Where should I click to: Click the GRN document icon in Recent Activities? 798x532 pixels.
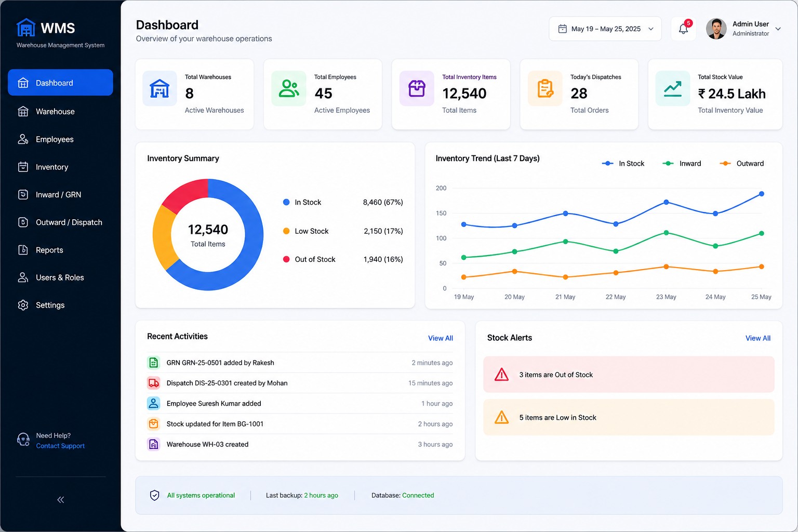[x=153, y=363]
